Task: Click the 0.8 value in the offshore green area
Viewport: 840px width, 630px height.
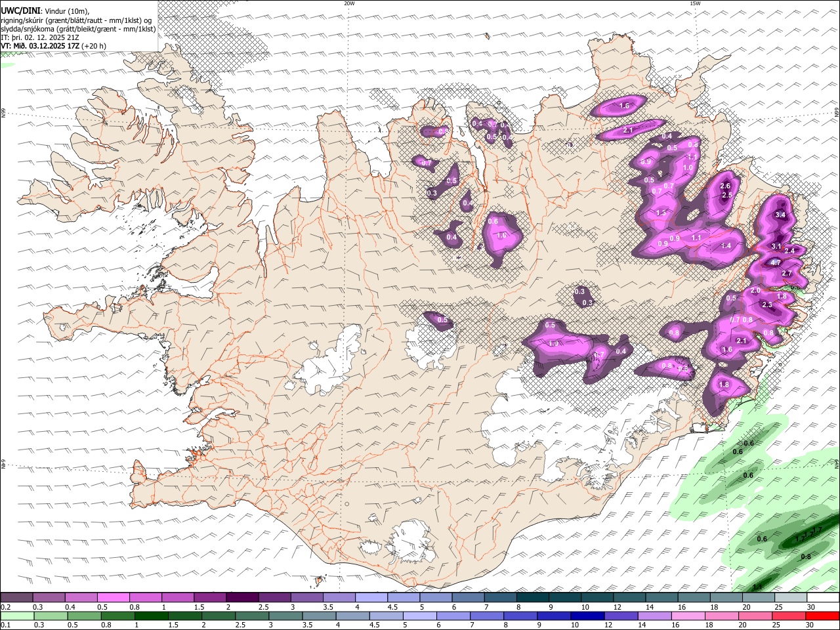Action: [x=806, y=556]
